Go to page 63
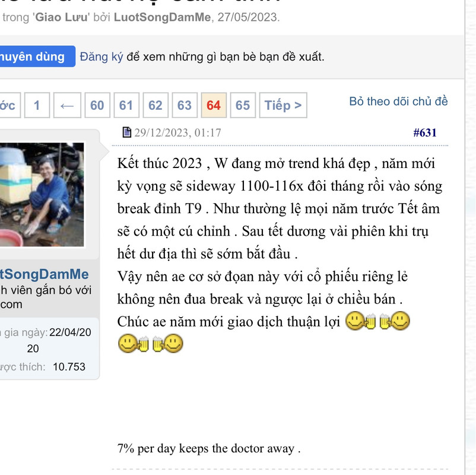 pyautogui.click(x=185, y=105)
